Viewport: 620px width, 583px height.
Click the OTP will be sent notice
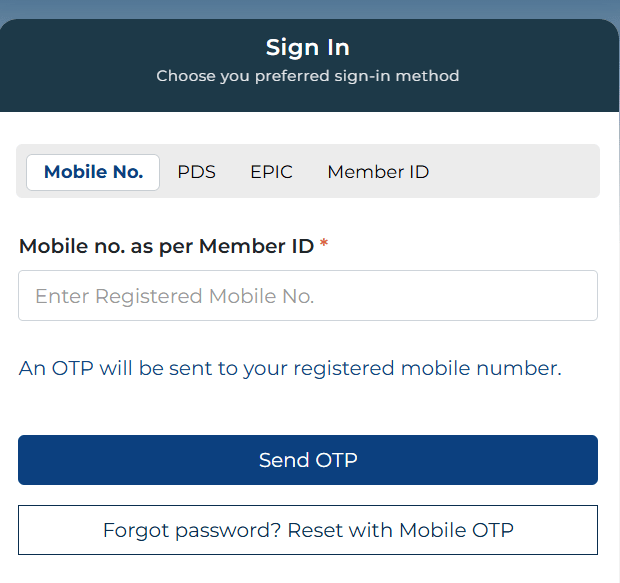pos(290,368)
